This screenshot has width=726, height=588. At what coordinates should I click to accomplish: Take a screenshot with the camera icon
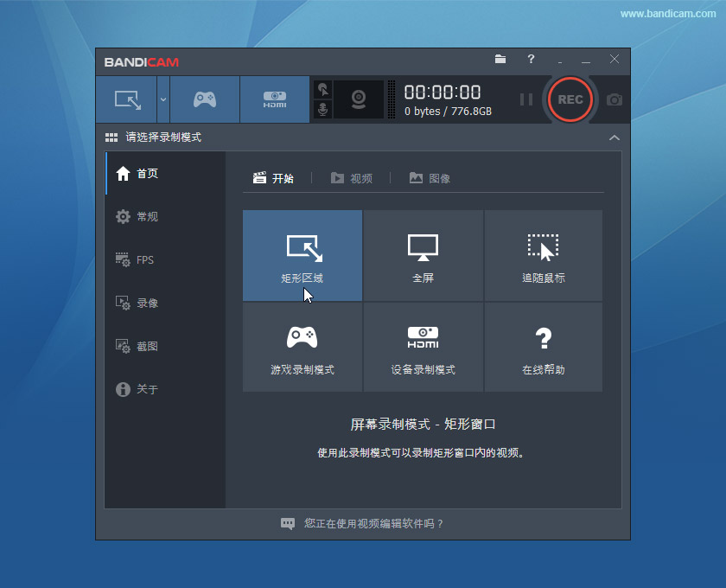click(x=614, y=99)
